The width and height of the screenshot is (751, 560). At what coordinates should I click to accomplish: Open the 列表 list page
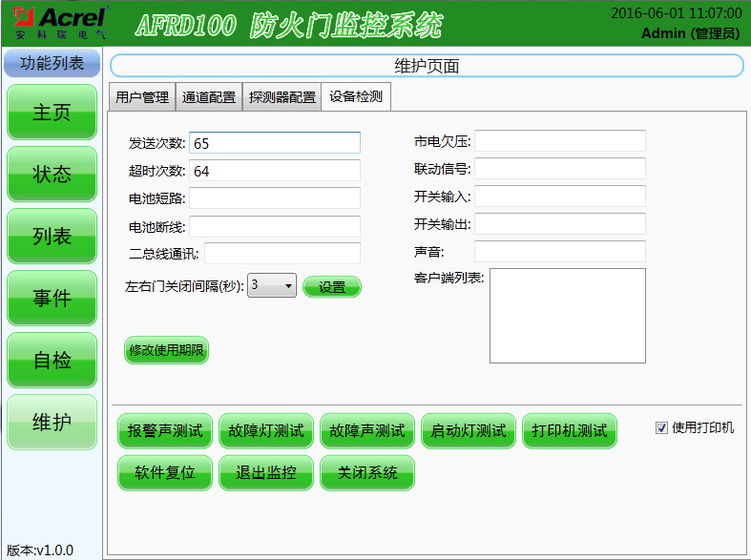52,237
